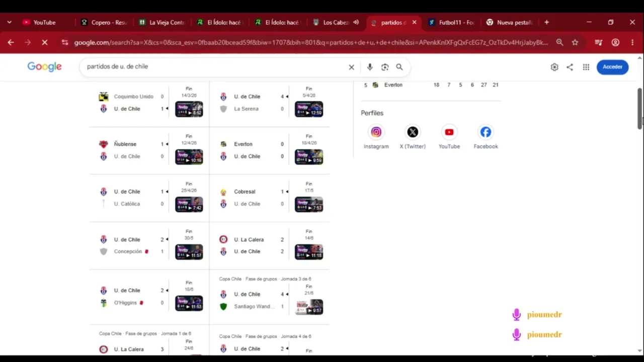644x362 pixels.
Task: Click the team name Cobresal
Action: [x=245, y=192]
